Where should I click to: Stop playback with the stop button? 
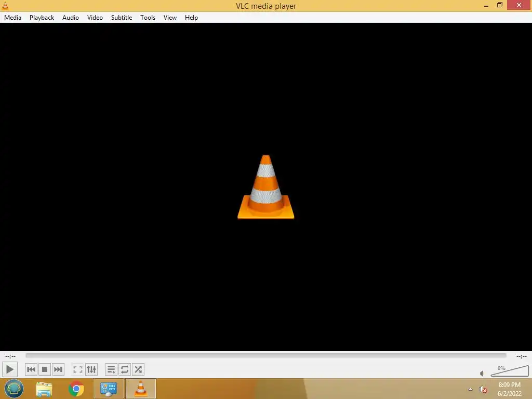[45, 369]
